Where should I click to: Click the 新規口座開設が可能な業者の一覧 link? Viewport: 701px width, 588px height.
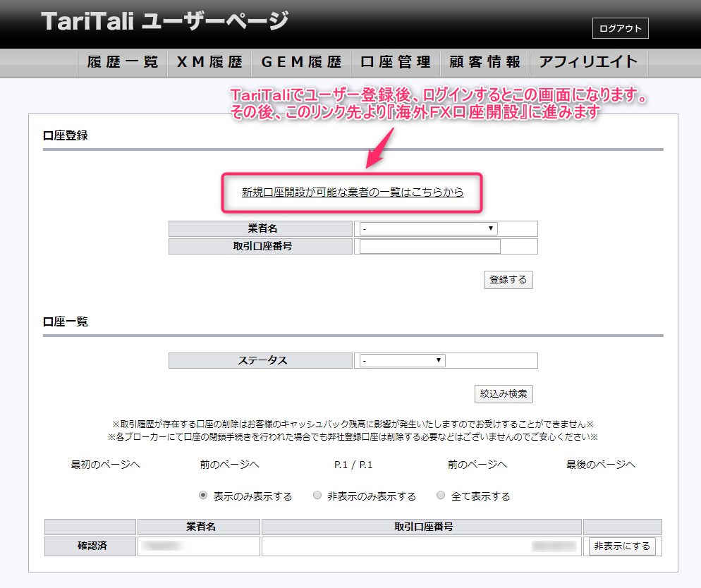(353, 192)
